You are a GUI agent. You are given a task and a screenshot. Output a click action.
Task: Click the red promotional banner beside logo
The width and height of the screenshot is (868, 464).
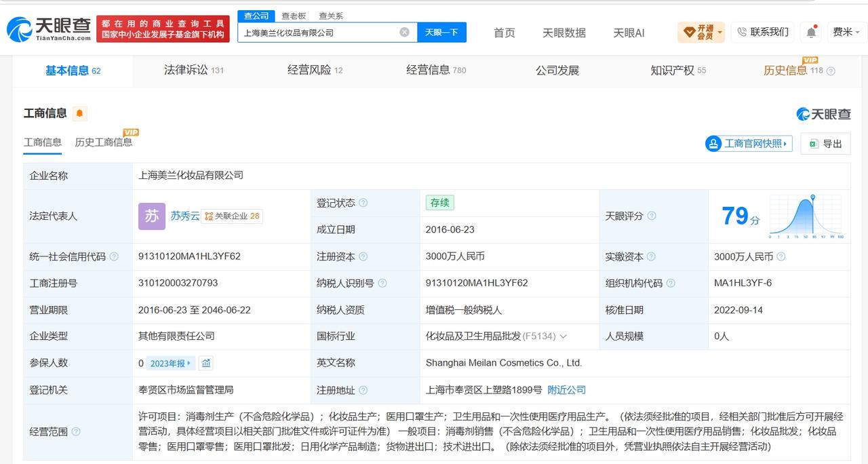(163, 28)
